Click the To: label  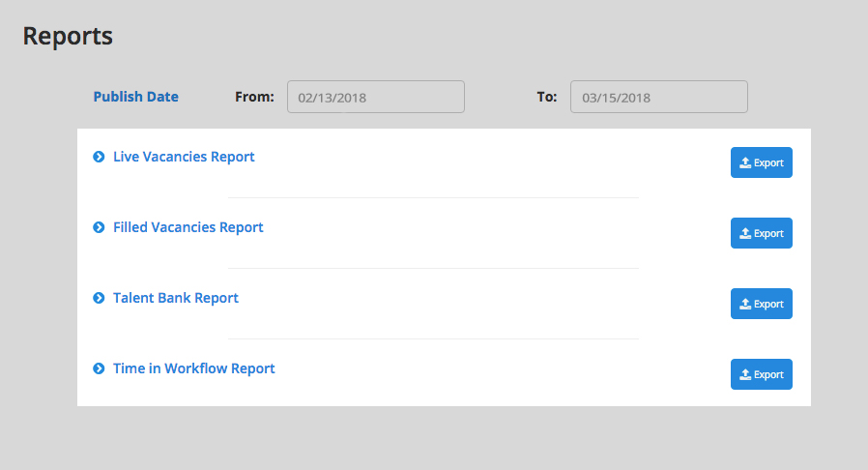[x=547, y=97]
